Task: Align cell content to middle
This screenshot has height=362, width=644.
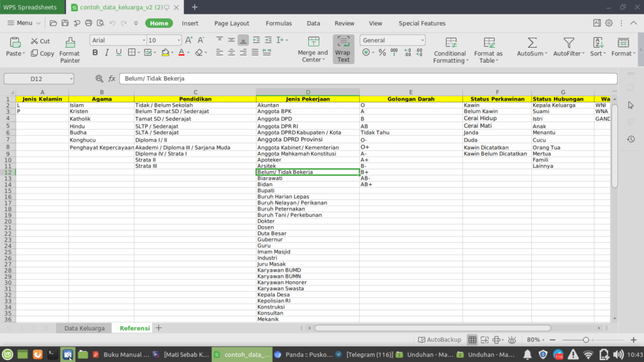Action: tap(231, 40)
